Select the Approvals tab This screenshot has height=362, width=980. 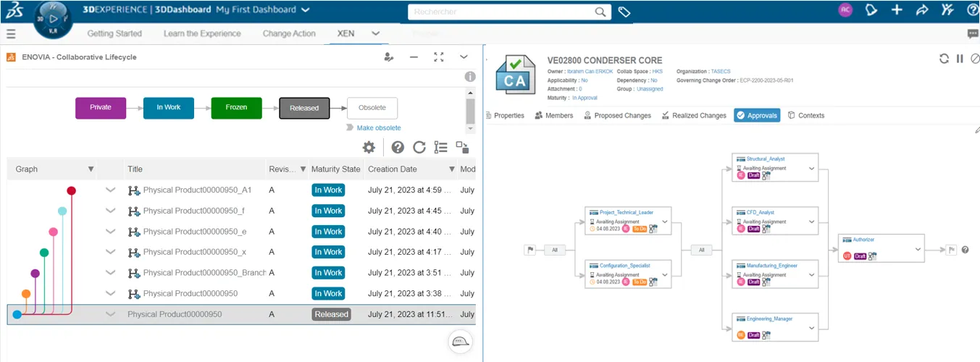(757, 115)
